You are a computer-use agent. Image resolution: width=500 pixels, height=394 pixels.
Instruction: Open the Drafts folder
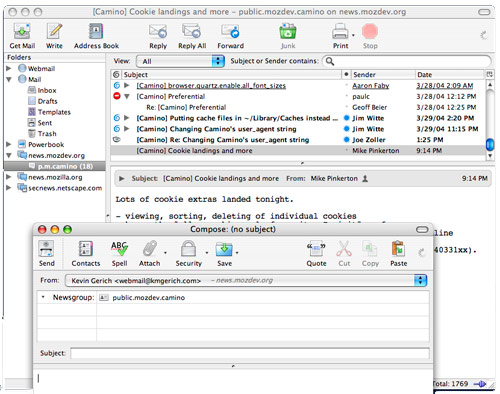(43, 101)
